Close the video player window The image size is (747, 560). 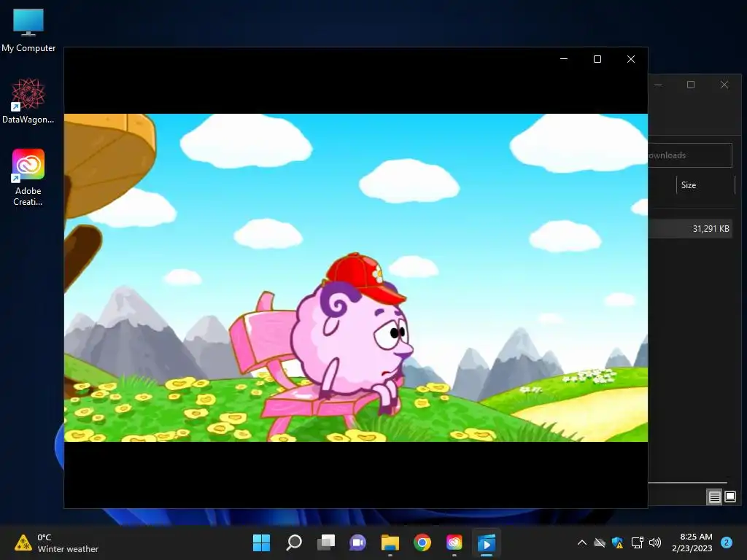click(631, 59)
